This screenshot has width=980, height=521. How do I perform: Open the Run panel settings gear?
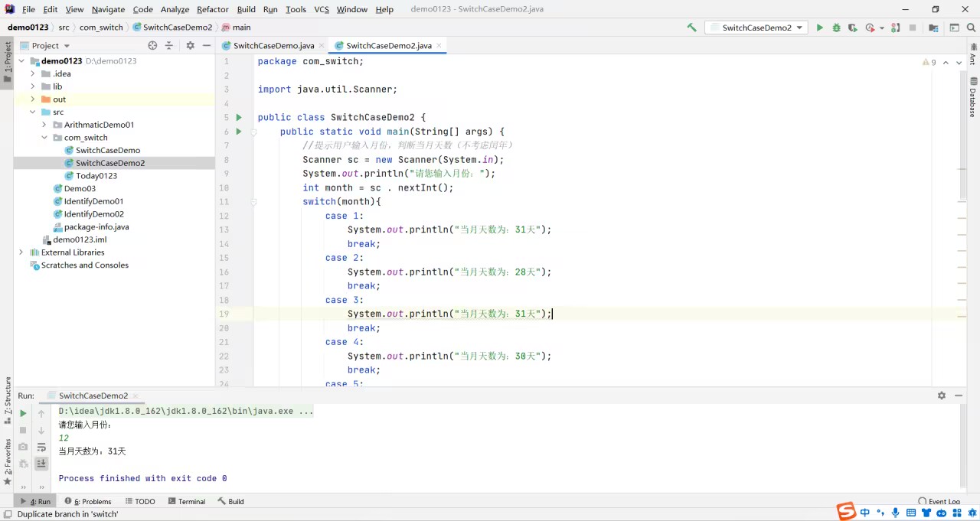pyautogui.click(x=941, y=396)
